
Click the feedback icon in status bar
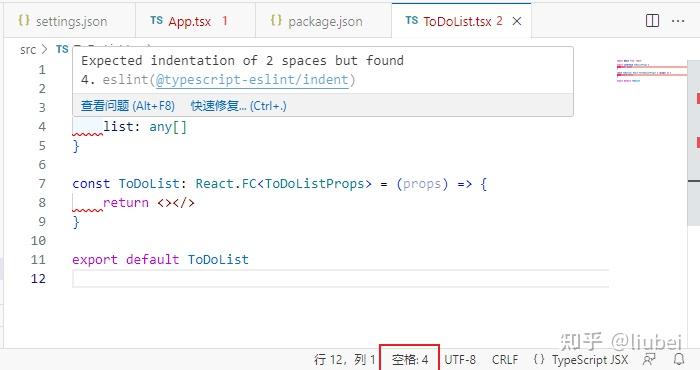tap(649, 359)
